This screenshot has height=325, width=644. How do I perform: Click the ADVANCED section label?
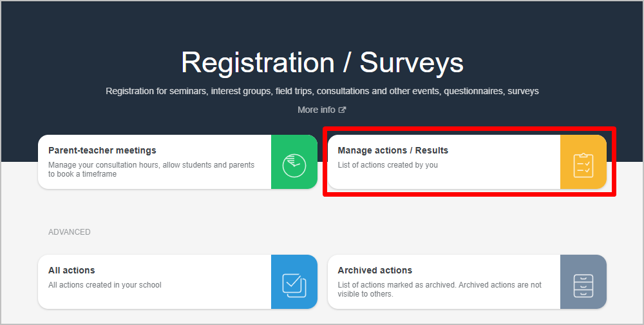pos(70,232)
